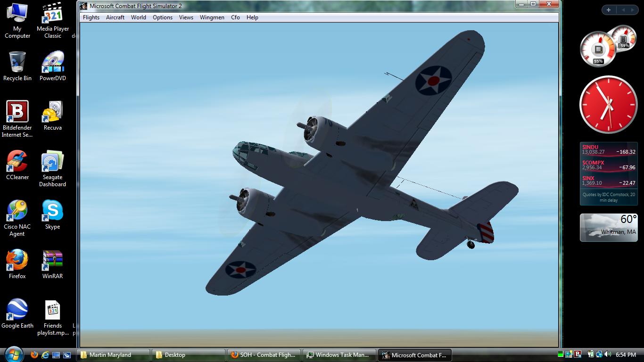
Task: Select Bitdefender Internet Security shortcut
Action: (x=17, y=119)
